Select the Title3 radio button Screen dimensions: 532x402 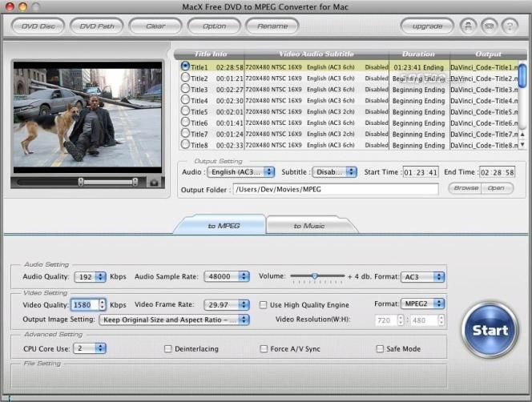pyautogui.click(x=185, y=89)
